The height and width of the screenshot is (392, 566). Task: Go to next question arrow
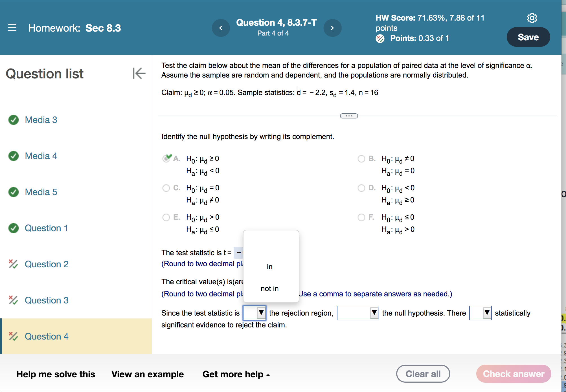pos(332,28)
